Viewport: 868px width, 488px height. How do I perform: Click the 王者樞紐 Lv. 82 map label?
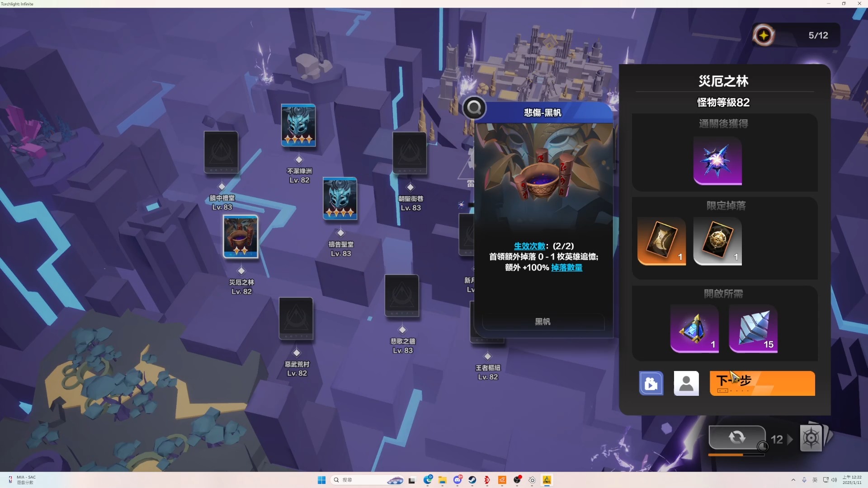(488, 372)
